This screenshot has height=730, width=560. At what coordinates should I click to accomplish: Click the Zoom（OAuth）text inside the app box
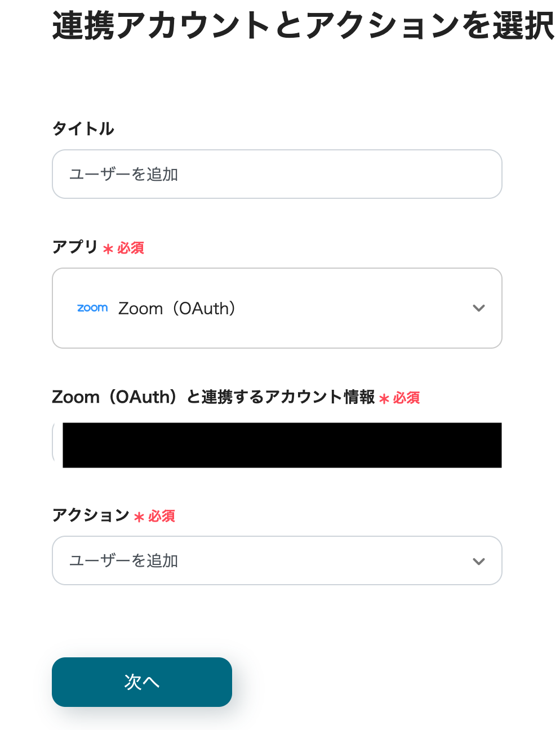tap(177, 308)
